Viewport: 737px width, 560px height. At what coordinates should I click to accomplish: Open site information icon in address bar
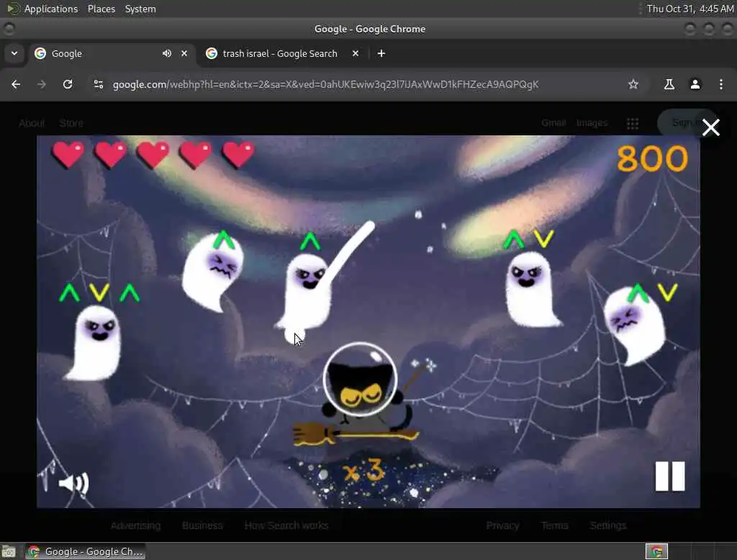[x=98, y=84]
